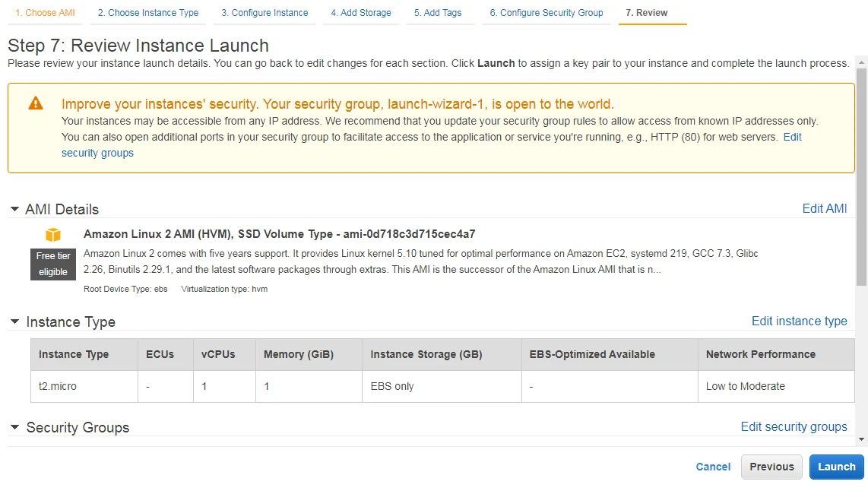Click the Edit instance type link
Viewport: 868px width, 494px height.
[x=800, y=321]
